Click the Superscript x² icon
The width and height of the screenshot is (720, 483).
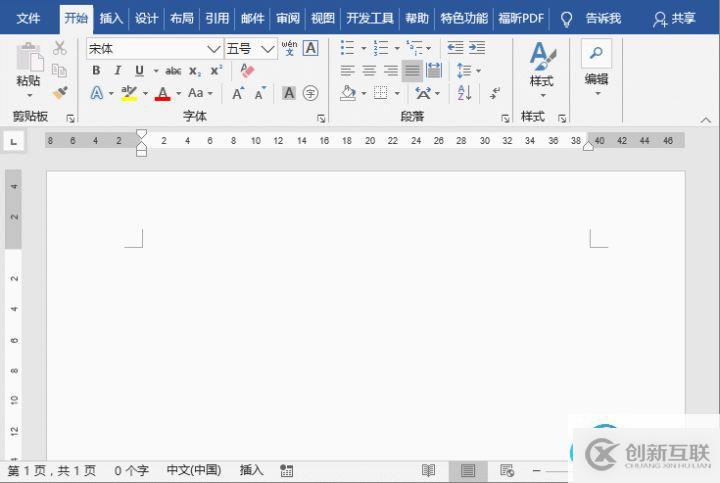pyautogui.click(x=216, y=71)
